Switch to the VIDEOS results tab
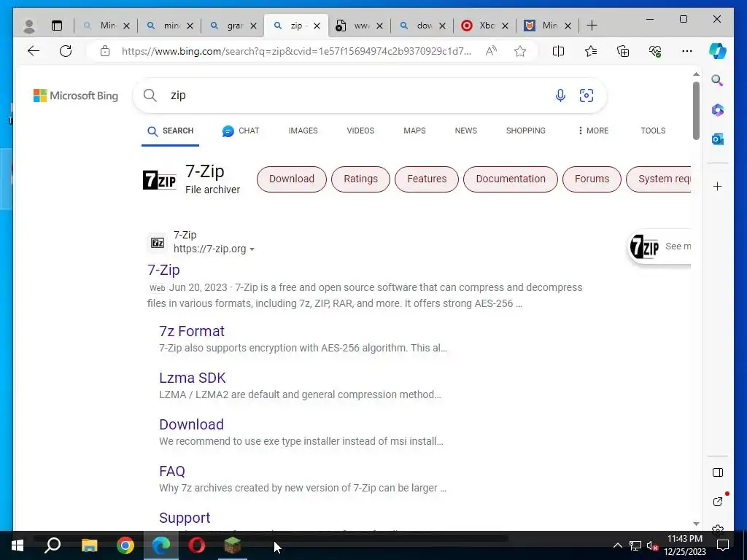This screenshot has height=560, width=747. [x=360, y=131]
